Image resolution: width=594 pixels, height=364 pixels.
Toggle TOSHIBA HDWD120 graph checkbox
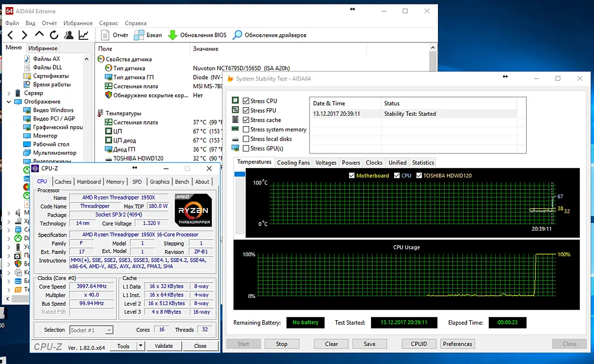(x=419, y=175)
